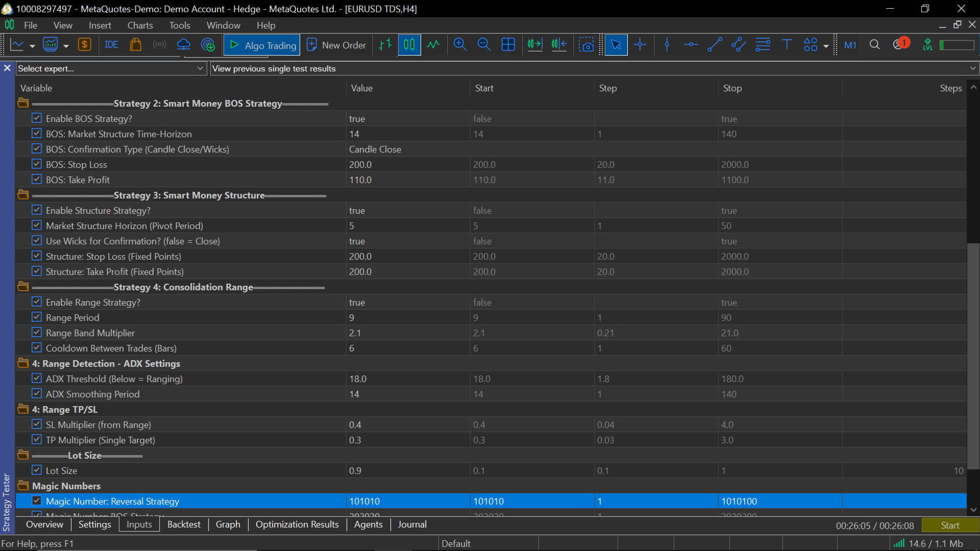Click the Zoom In magnifier icon

pos(460,45)
